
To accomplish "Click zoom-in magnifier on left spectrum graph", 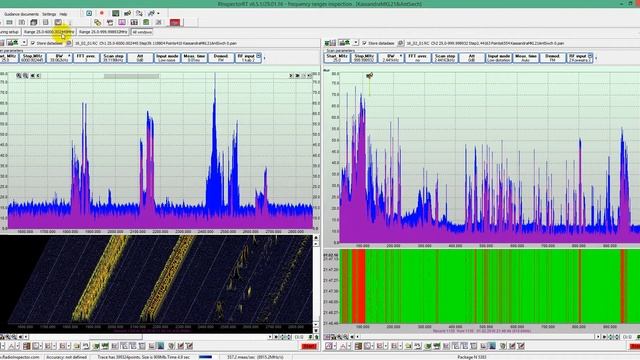I will click(x=19, y=76).
